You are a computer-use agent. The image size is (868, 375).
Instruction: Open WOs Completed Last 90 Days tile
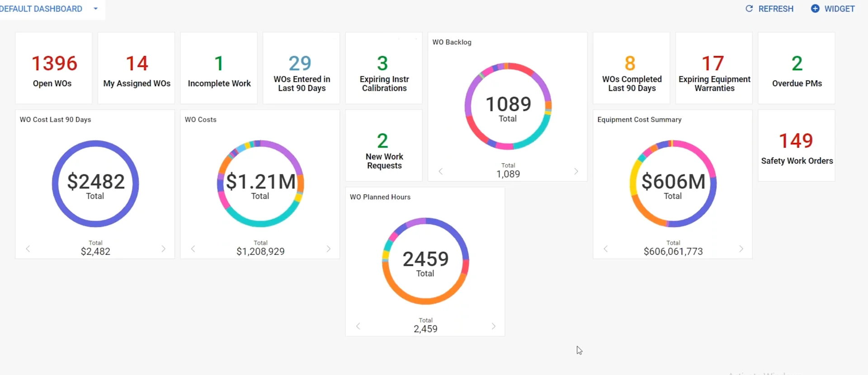632,68
